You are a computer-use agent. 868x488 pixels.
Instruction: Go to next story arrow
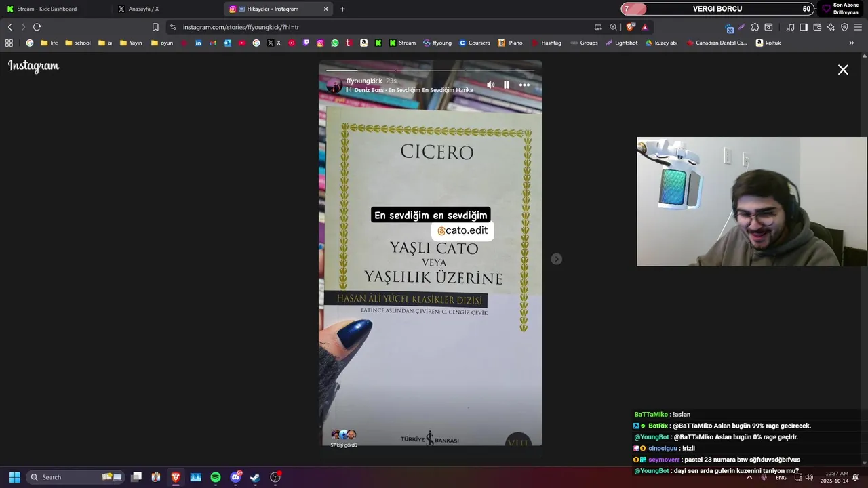(x=556, y=259)
